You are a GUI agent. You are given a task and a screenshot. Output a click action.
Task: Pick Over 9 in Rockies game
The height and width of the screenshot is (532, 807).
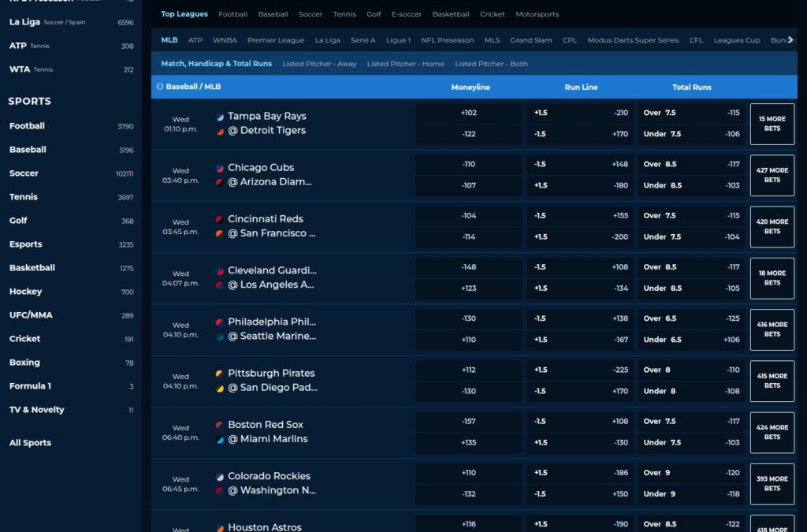(x=691, y=474)
